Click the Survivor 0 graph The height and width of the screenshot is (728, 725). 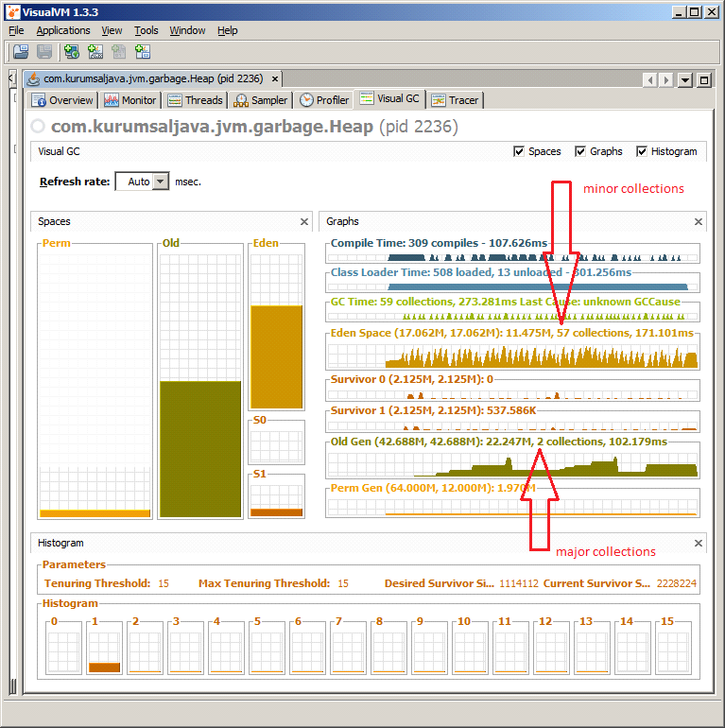(512, 393)
